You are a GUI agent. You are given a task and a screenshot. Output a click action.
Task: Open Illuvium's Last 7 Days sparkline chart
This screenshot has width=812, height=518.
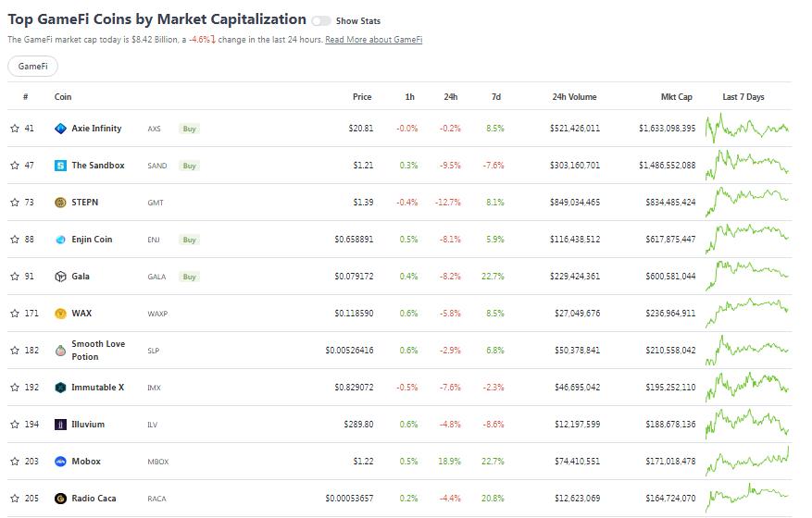(x=747, y=424)
